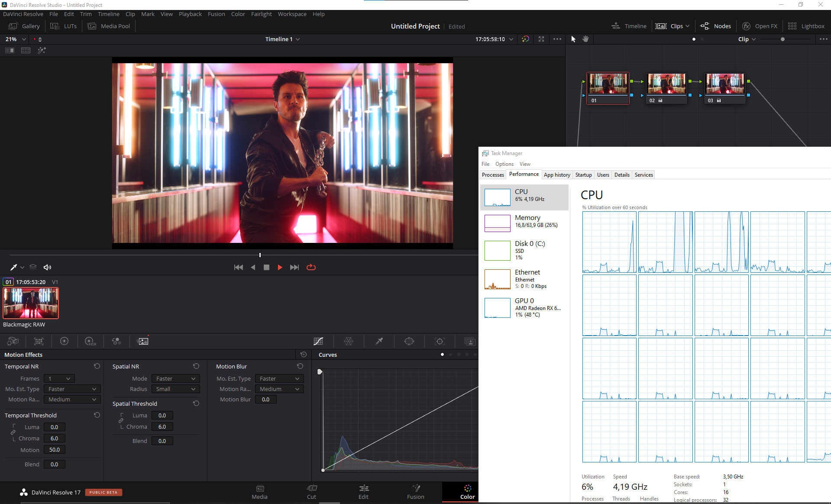831x504 pixels.
Task: Switch to Lightbox view
Action: (x=806, y=26)
